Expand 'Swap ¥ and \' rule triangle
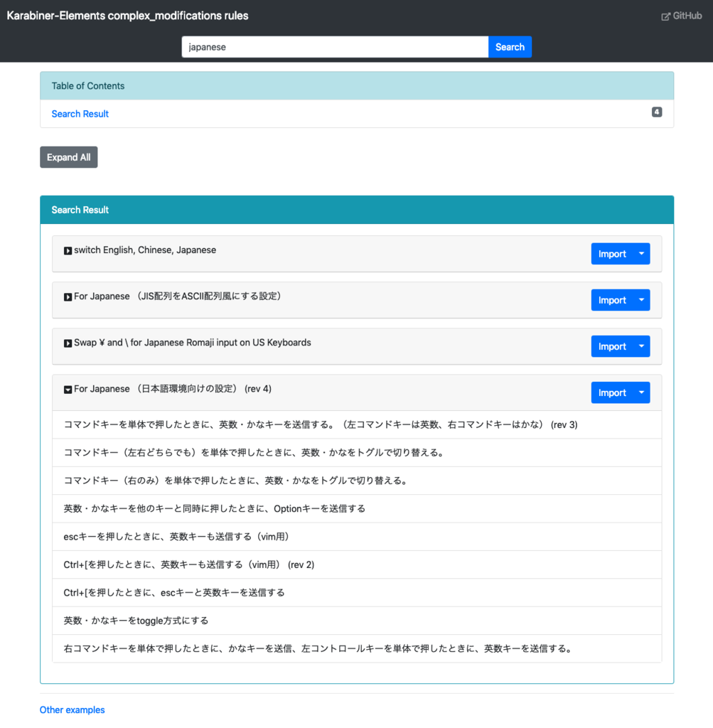Screen dimensions: 713x728 [x=68, y=343]
